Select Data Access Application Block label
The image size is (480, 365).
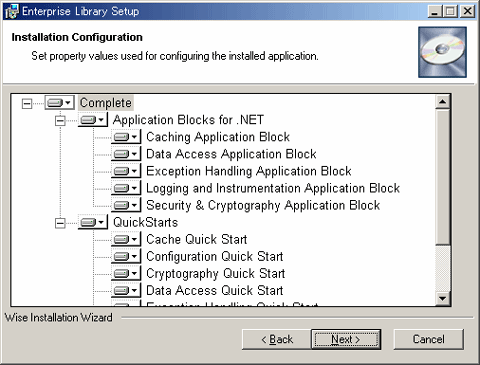tap(231, 154)
